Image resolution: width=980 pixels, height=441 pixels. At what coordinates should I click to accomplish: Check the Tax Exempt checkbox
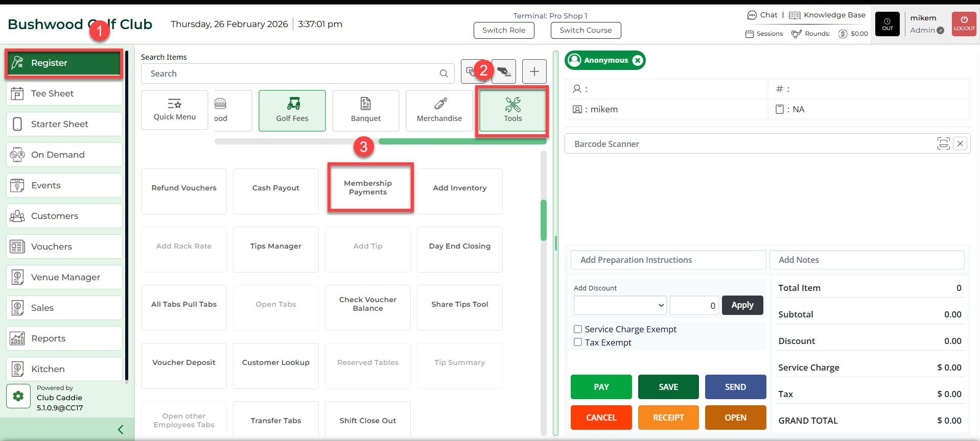pyautogui.click(x=578, y=342)
